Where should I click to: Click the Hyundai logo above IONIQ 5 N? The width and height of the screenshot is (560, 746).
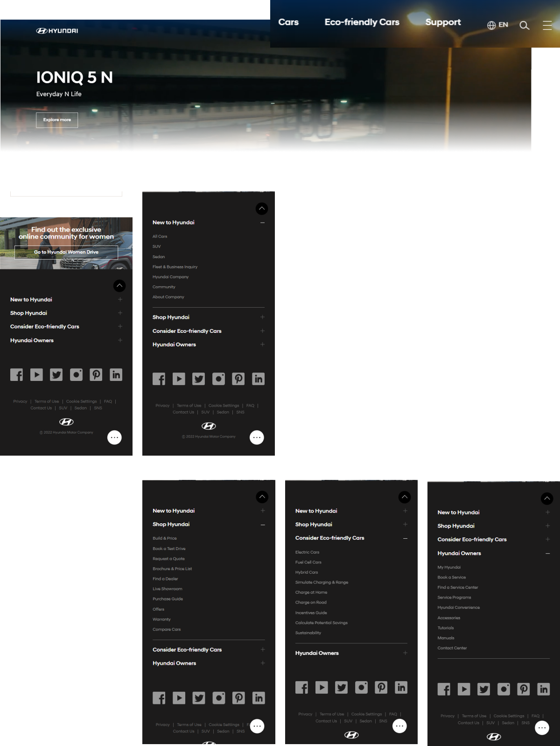(x=57, y=31)
